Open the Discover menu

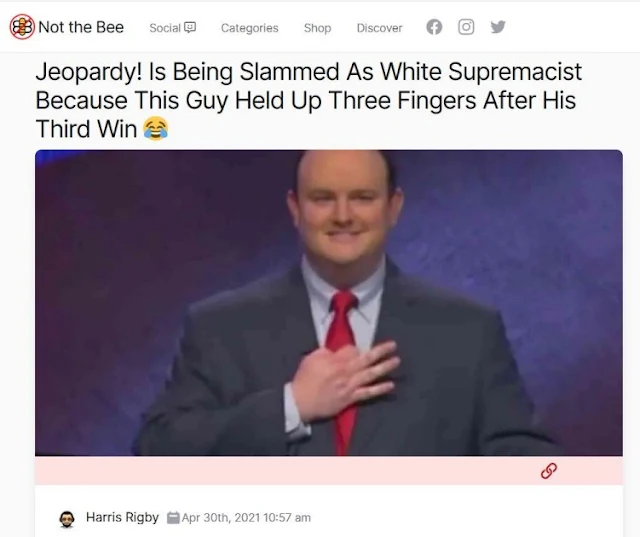(379, 28)
